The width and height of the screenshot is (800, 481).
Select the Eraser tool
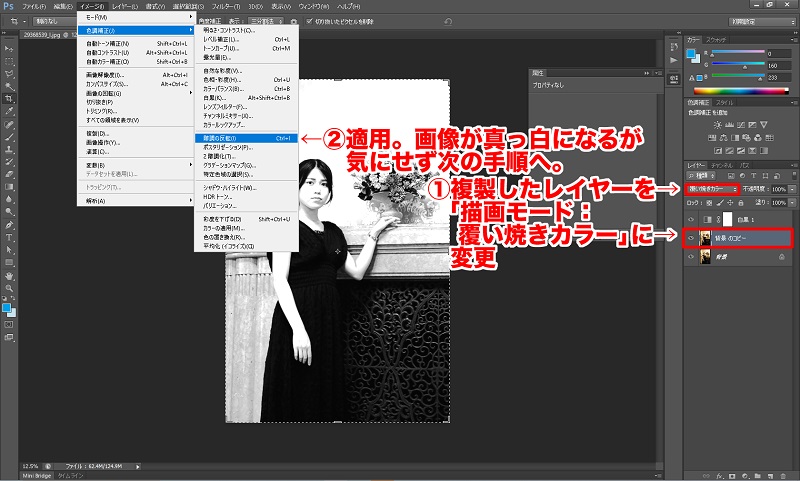click(9, 174)
